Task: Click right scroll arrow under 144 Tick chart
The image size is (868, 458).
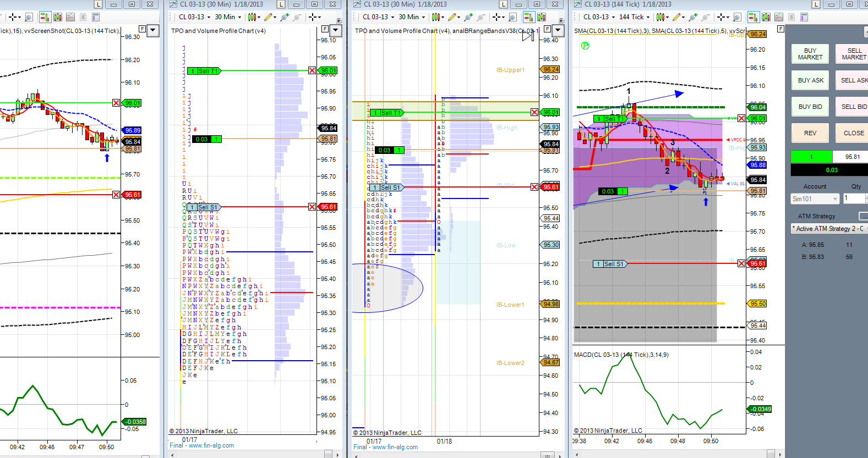Action: [x=780, y=454]
